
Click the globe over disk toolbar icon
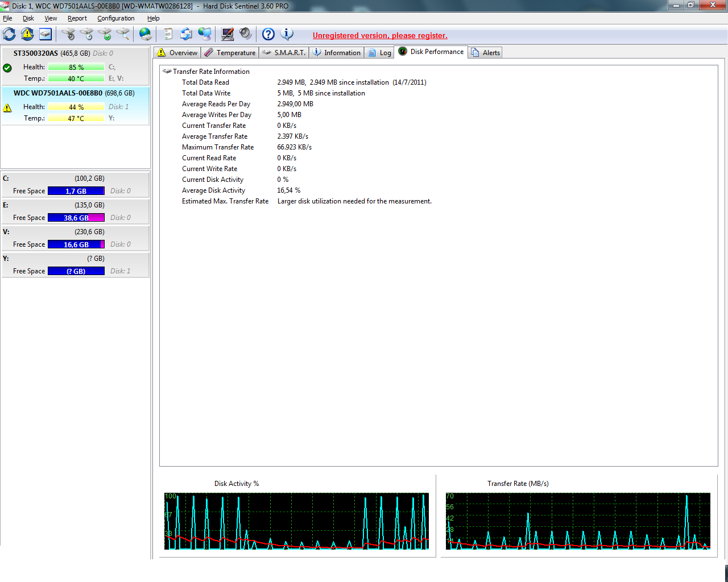click(146, 34)
